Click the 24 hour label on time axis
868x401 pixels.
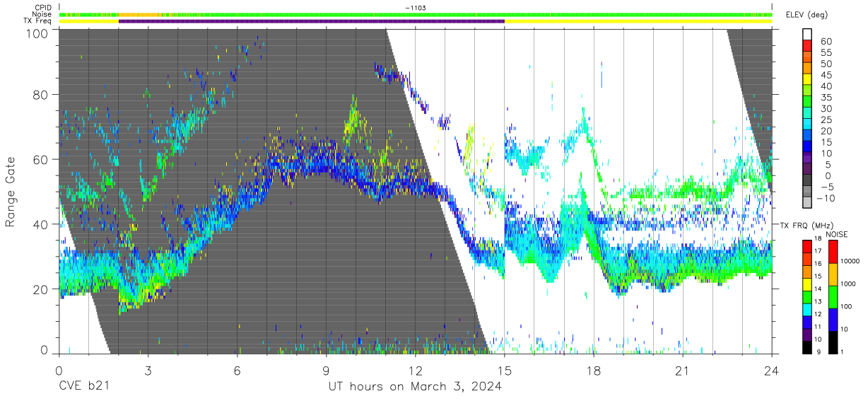point(771,370)
